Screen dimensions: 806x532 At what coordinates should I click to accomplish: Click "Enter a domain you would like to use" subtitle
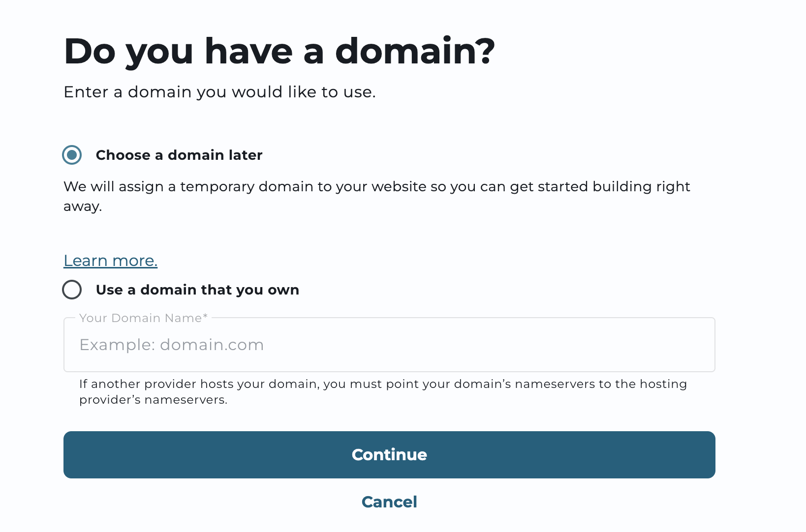click(219, 92)
